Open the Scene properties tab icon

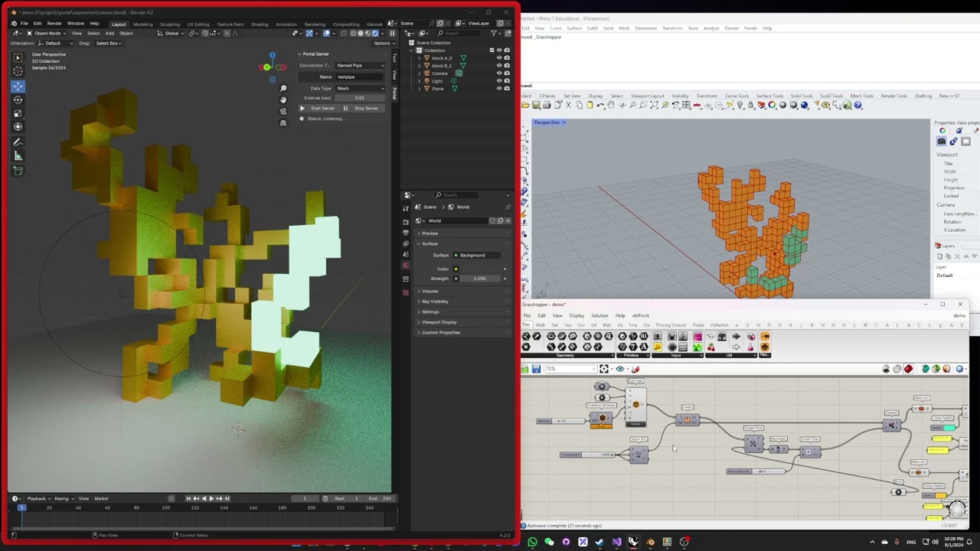(406, 254)
